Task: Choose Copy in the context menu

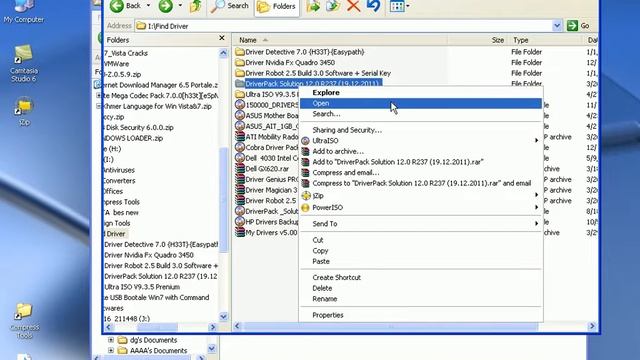Action: pyautogui.click(x=420, y=251)
